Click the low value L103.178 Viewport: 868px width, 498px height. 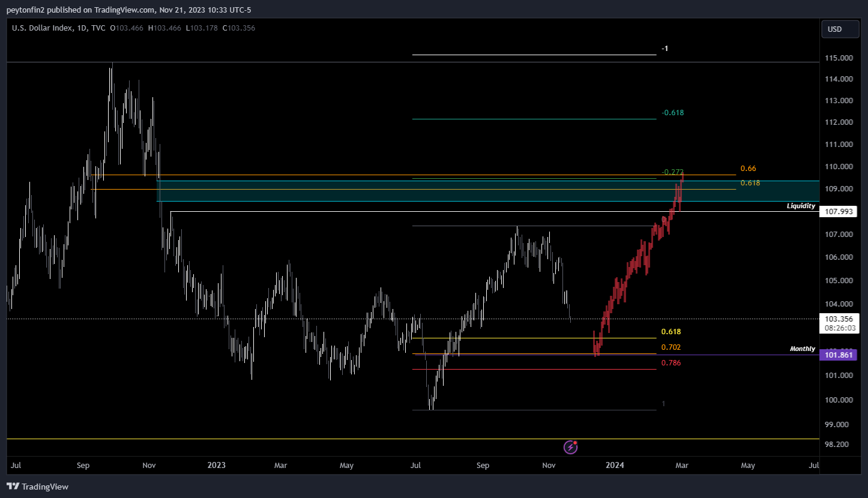[201, 28]
